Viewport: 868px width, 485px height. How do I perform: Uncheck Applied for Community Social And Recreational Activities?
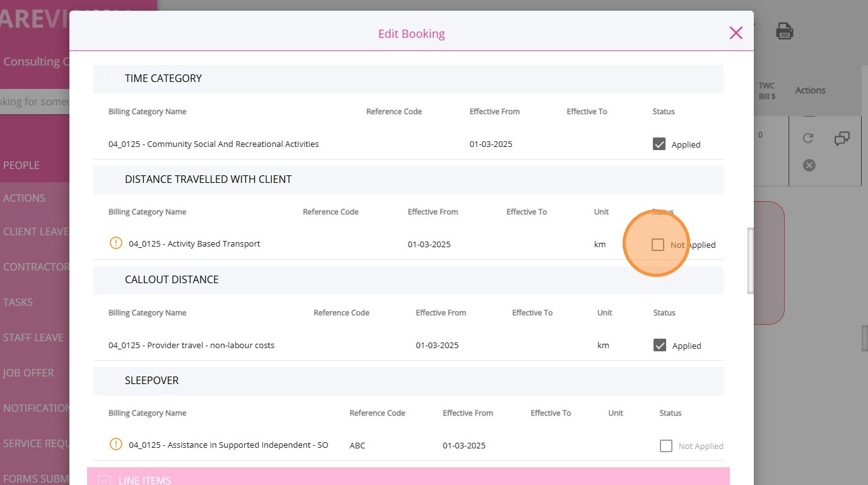[x=659, y=144]
